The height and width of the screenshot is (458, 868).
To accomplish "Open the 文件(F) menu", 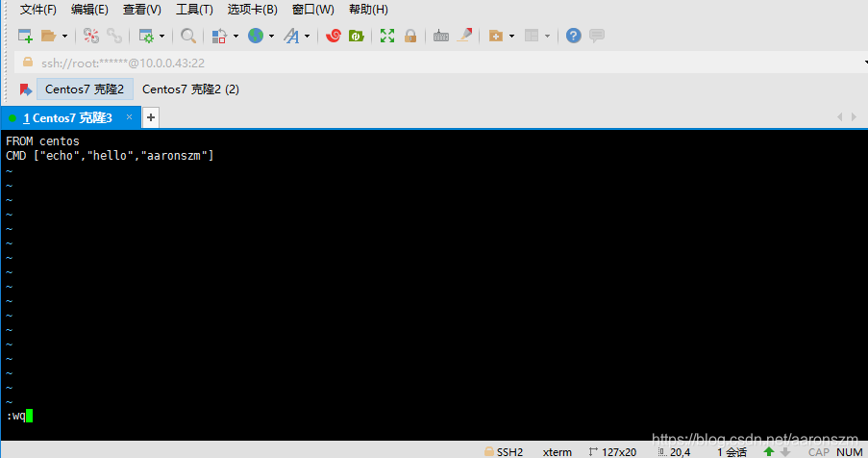I will point(38,10).
